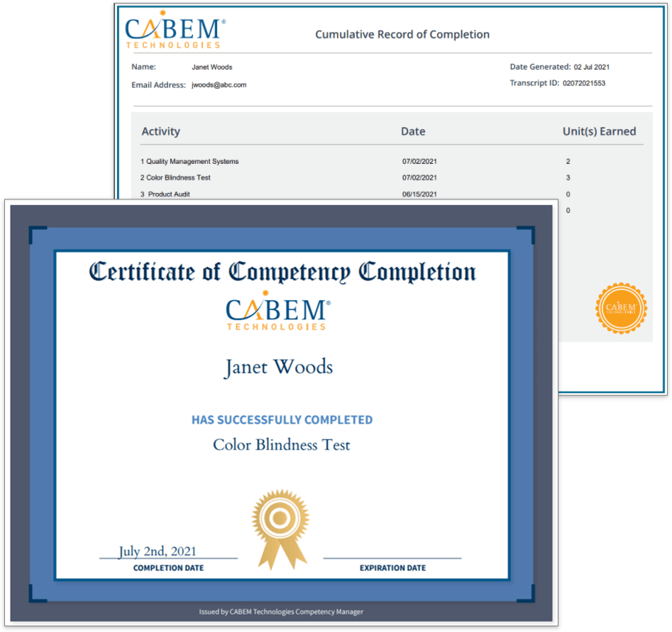Click the large 'Janet Woods' name on the certificate
The width and height of the screenshot is (672, 632).
pyautogui.click(x=278, y=367)
